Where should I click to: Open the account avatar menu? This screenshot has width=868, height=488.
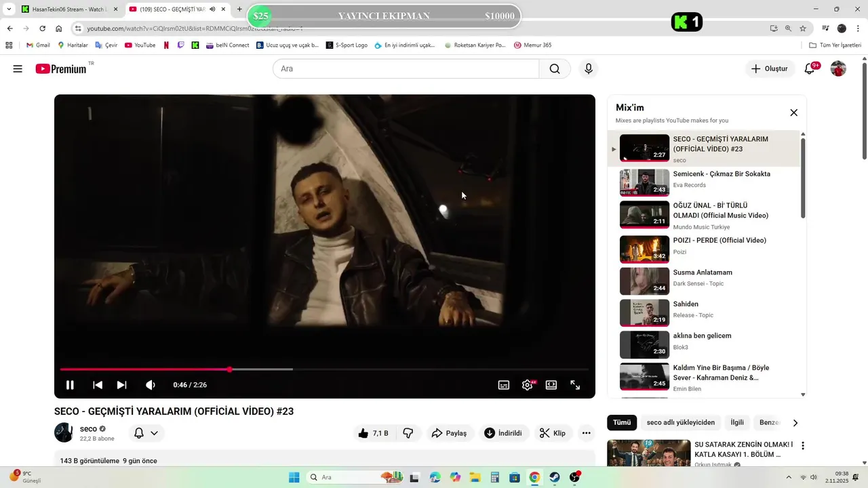click(838, 68)
